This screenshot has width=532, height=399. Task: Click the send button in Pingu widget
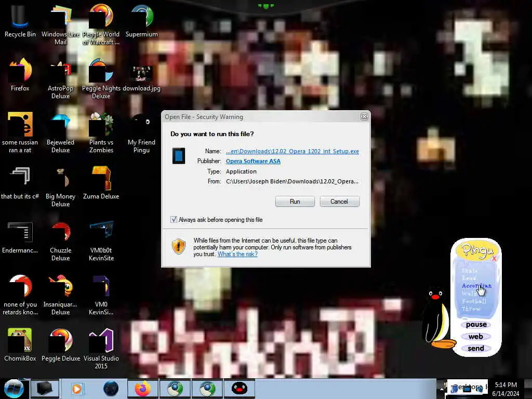pyautogui.click(x=476, y=349)
